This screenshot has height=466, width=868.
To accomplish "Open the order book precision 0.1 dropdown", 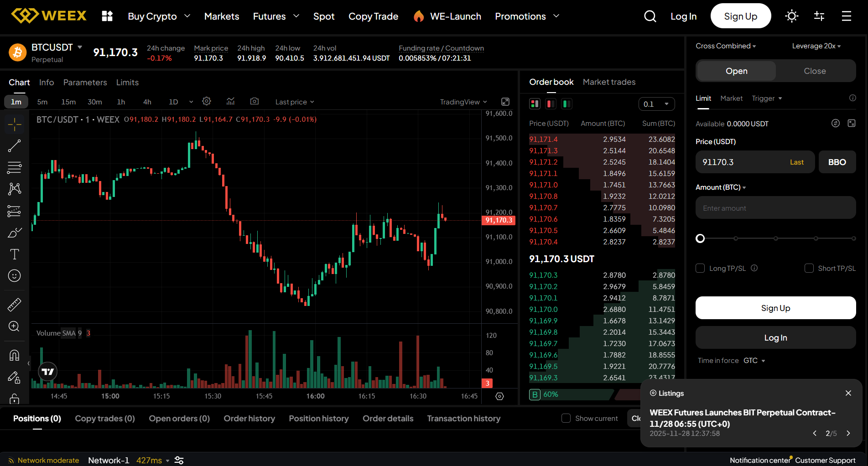I will (656, 104).
